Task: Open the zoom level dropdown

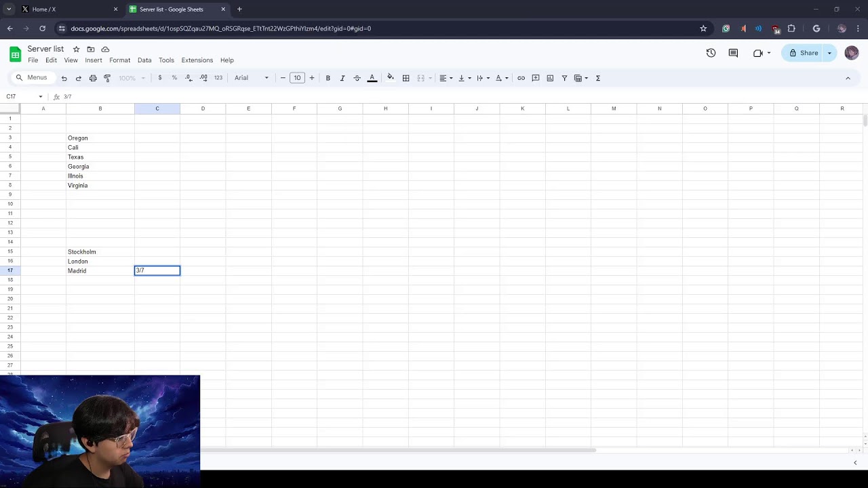Action: tap(132, 78)
